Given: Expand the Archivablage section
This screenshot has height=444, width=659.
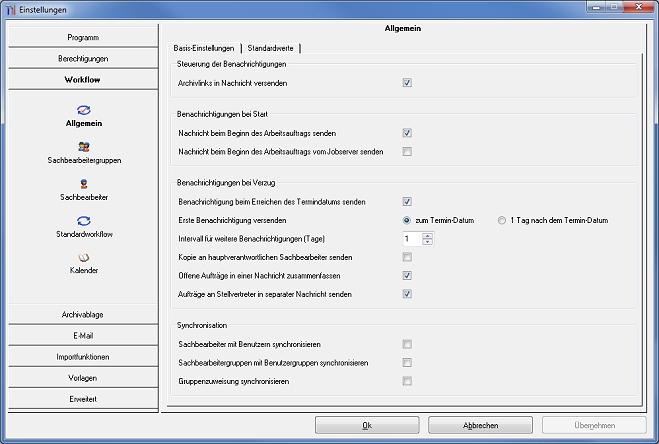Looking at the screenshot, I should pyautogui.click(x=83, y=315).
